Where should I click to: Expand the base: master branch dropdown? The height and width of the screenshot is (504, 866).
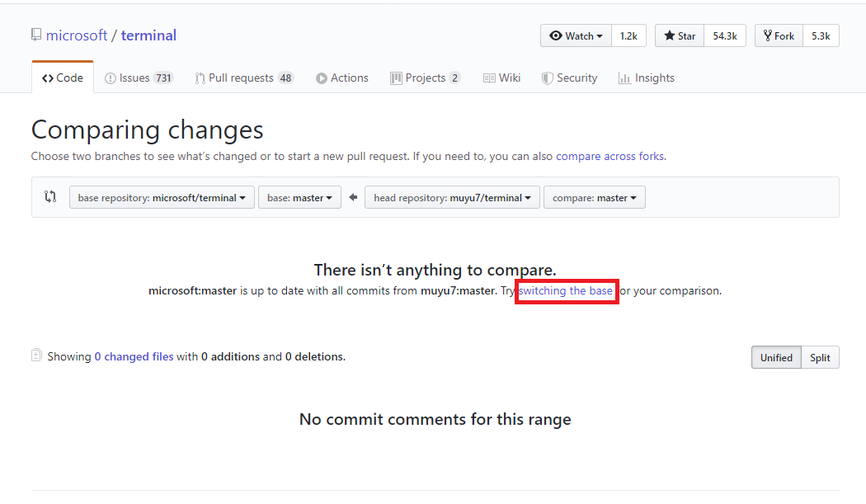point(299,198)
